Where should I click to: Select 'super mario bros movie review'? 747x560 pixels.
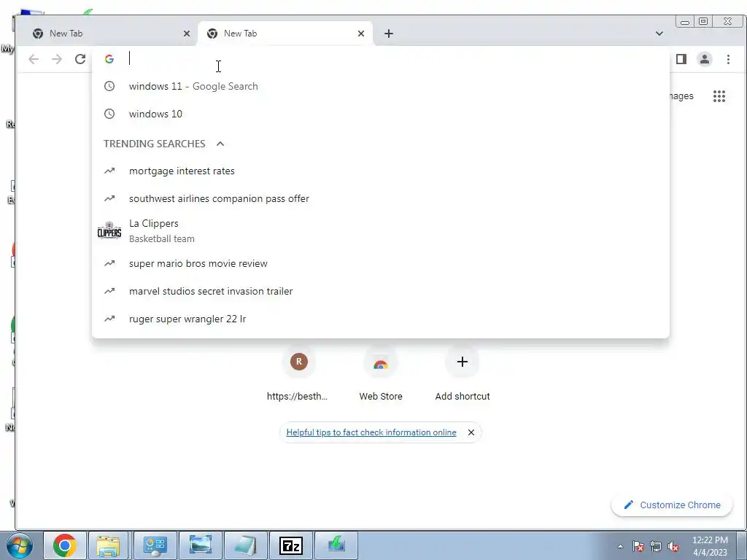coord(380,263)
